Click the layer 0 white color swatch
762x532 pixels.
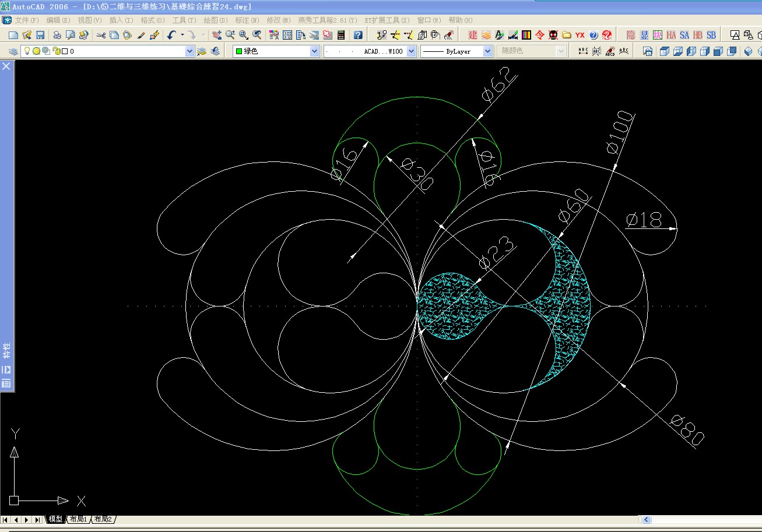65,51
